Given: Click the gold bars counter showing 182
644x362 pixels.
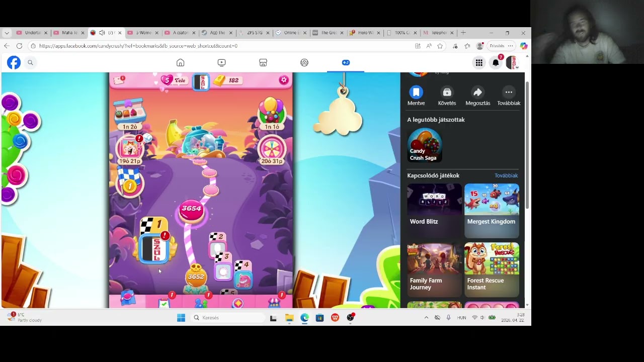Looking at the screenshot, I should [x=226, y=80].
